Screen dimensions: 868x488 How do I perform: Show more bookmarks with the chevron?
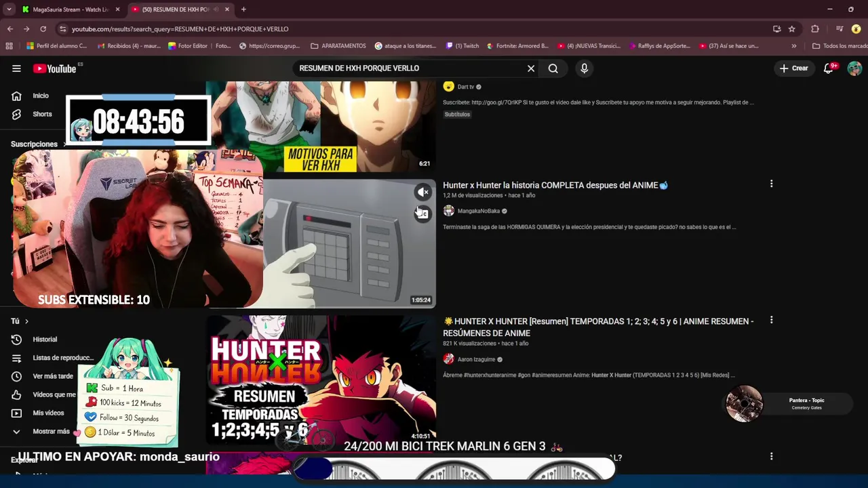point(794,46)
